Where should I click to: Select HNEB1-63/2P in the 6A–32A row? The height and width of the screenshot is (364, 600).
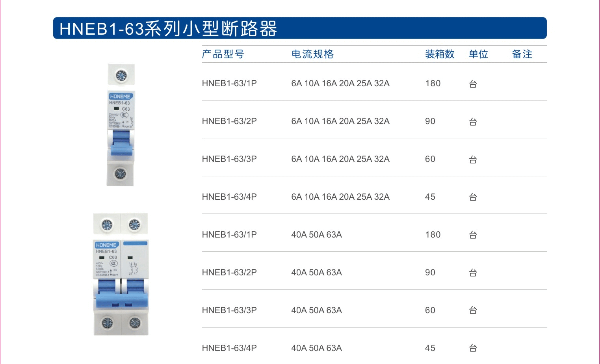coord(229,121)
